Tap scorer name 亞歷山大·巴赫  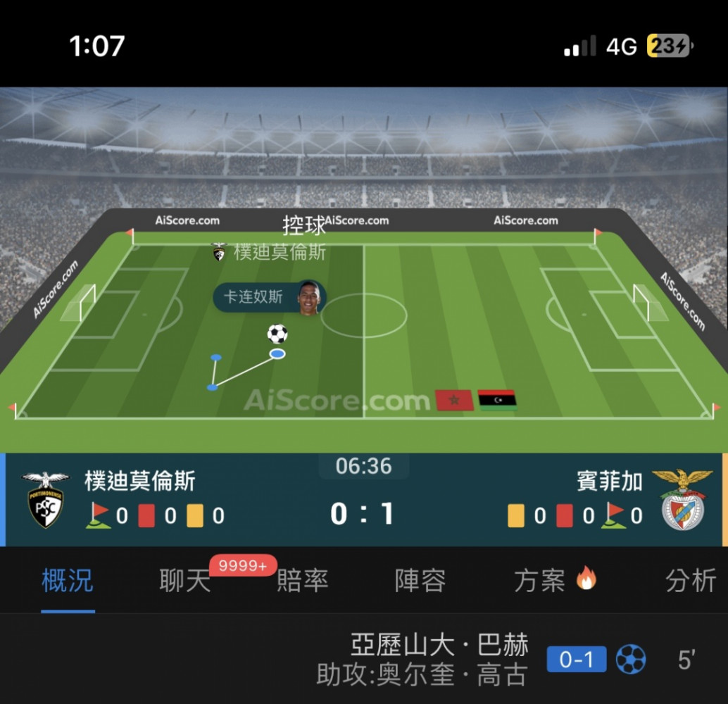439,645
